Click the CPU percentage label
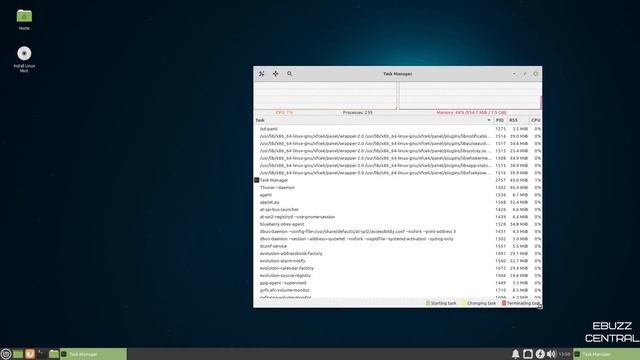 pyautogui.click(x=284, y=112)
